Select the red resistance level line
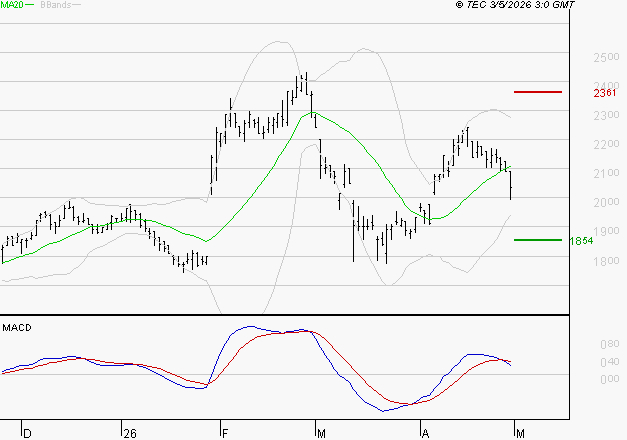Image resolution: width=627 pixels, height=440 pixels. click(538, 92)
